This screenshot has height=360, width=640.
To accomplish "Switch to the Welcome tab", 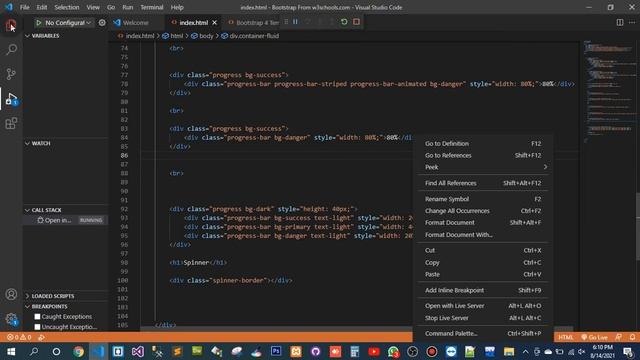I will tap(135, 23).
